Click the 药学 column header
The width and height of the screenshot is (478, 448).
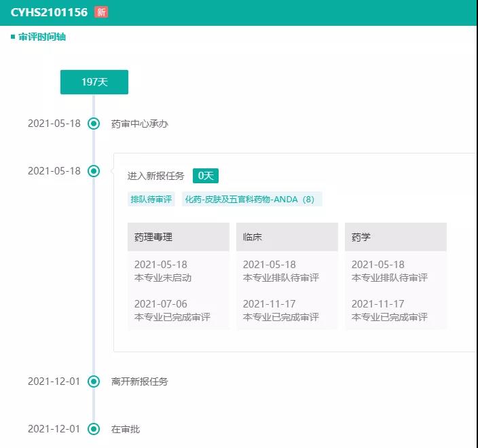pyautogui.click(x=395, y=237)
